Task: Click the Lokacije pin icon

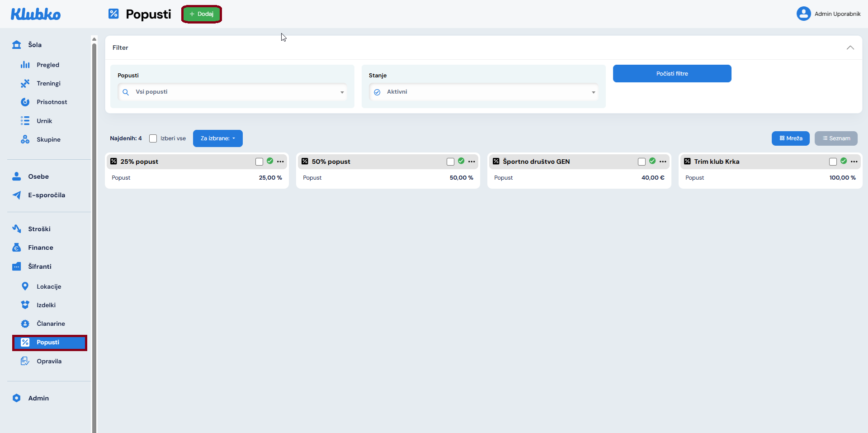Action: point(25,286)
